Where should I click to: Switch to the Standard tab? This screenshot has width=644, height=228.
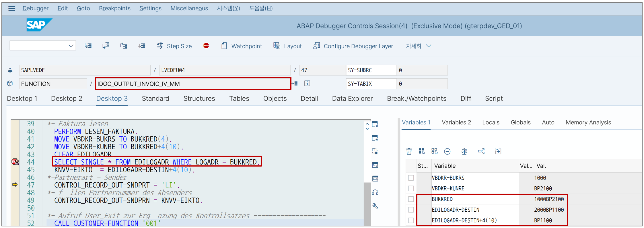pyautogui.click(x=155, y=98)
